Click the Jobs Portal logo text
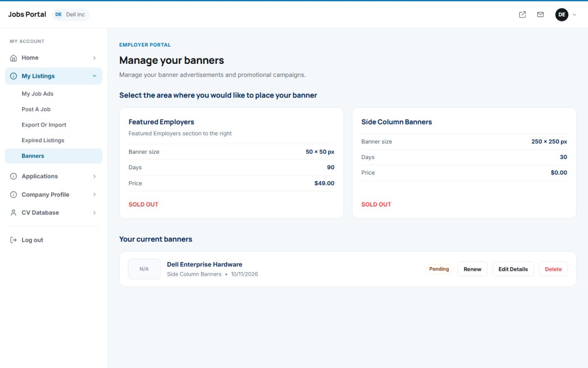 [x=27, y=14]
